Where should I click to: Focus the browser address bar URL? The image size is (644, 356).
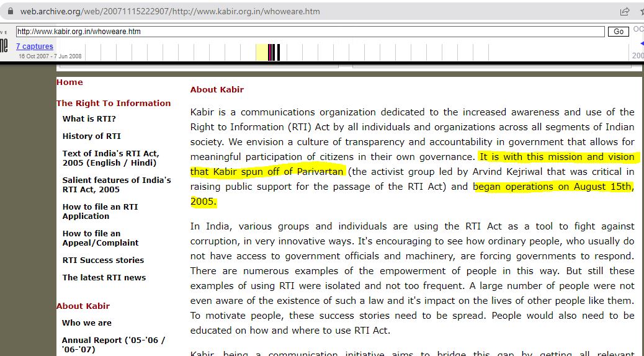tap(170, 12)
